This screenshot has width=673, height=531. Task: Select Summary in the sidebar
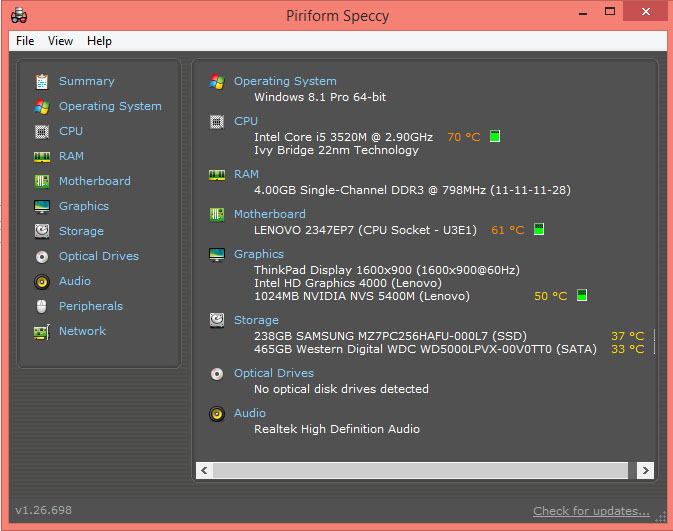[x=87, y=81]
